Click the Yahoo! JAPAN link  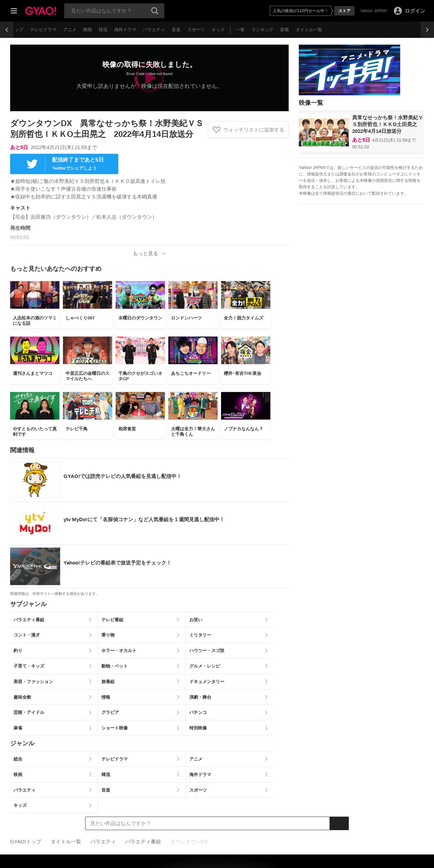pos(373,11)
